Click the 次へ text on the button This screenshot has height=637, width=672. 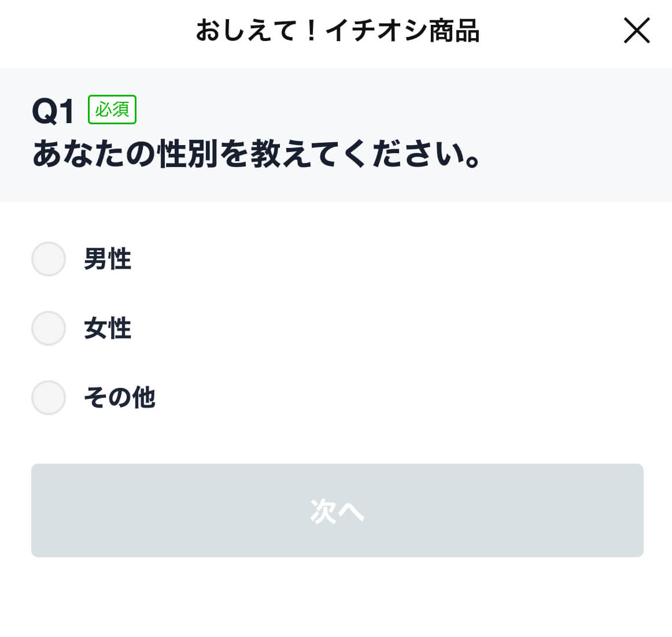coord(337,511)
